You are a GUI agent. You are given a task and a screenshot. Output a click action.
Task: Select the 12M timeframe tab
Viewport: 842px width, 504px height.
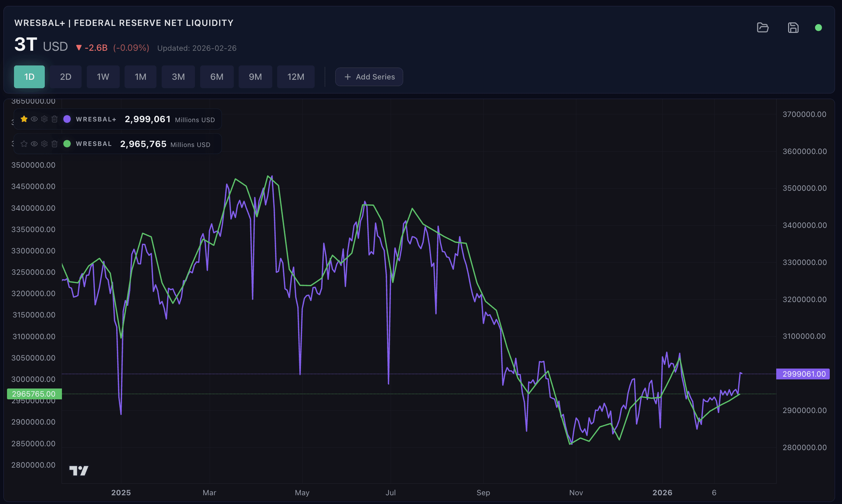pos(296,77)
